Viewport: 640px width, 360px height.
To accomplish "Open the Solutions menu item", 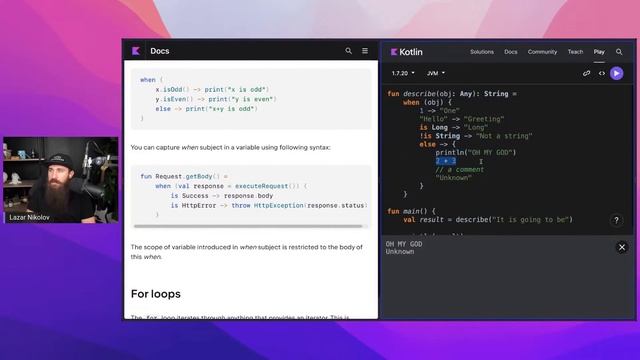I will 482,52.
